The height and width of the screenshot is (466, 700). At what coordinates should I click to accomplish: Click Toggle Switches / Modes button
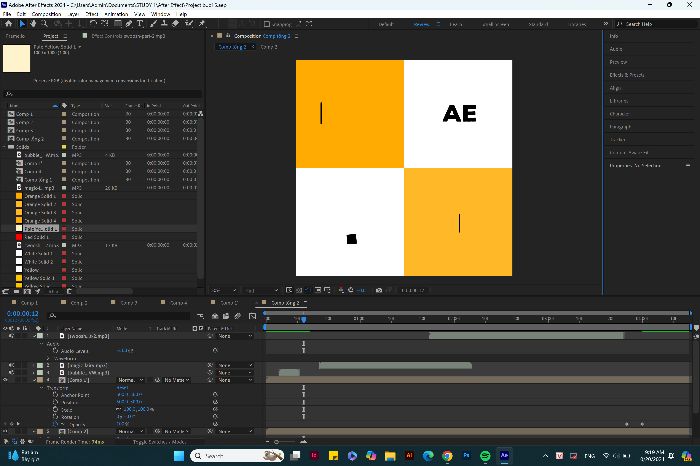point(159,441)
